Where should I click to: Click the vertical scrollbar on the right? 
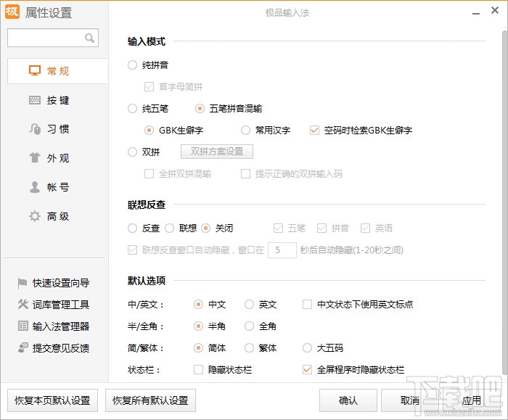505,202
